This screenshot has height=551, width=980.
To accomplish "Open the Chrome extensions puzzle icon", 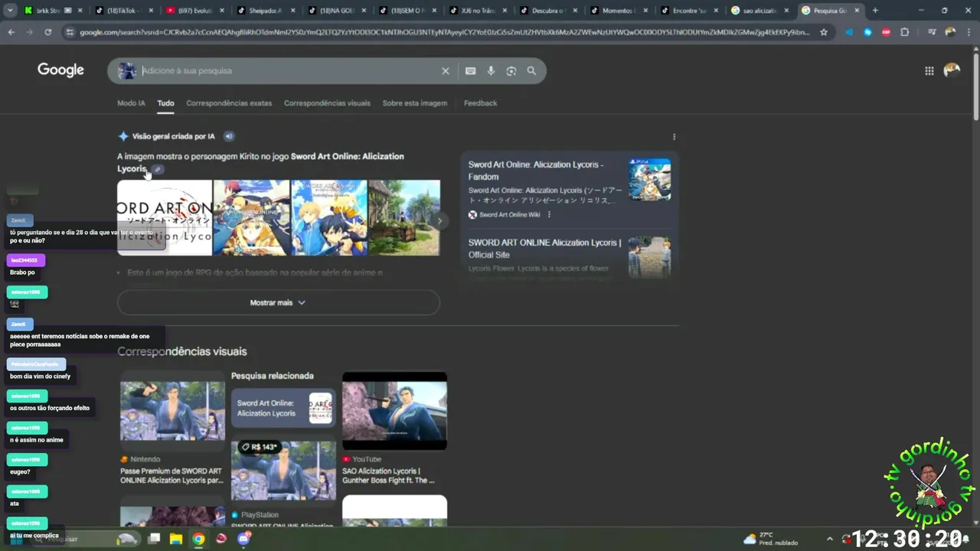I will coord(905,32).
